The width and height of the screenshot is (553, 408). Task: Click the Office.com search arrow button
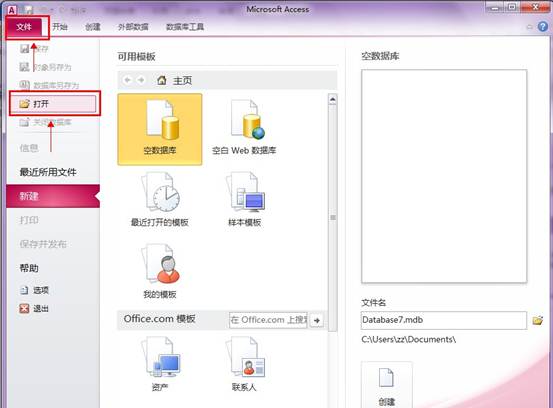[x=317, y=320]
